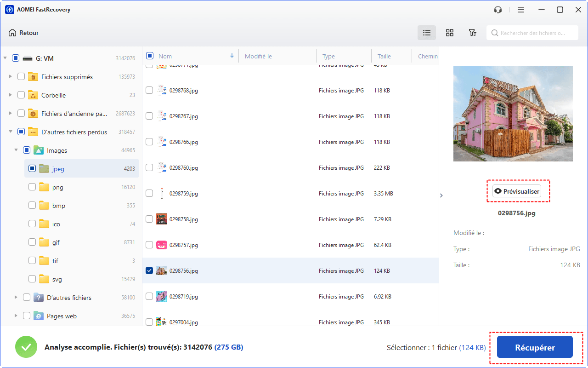This screenshot has width=588, height=368.
Task: Sort by the Modifié le column
Action: (258, 56)
